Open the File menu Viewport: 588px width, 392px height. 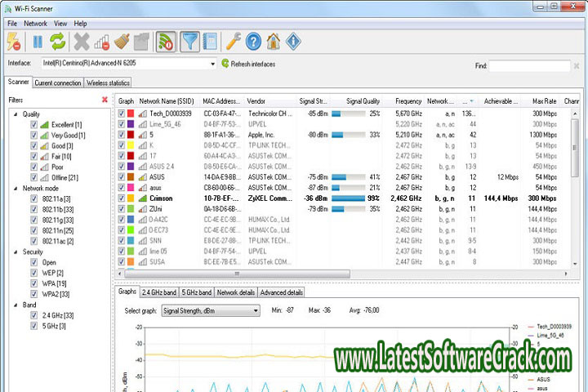tap(12, 23)
